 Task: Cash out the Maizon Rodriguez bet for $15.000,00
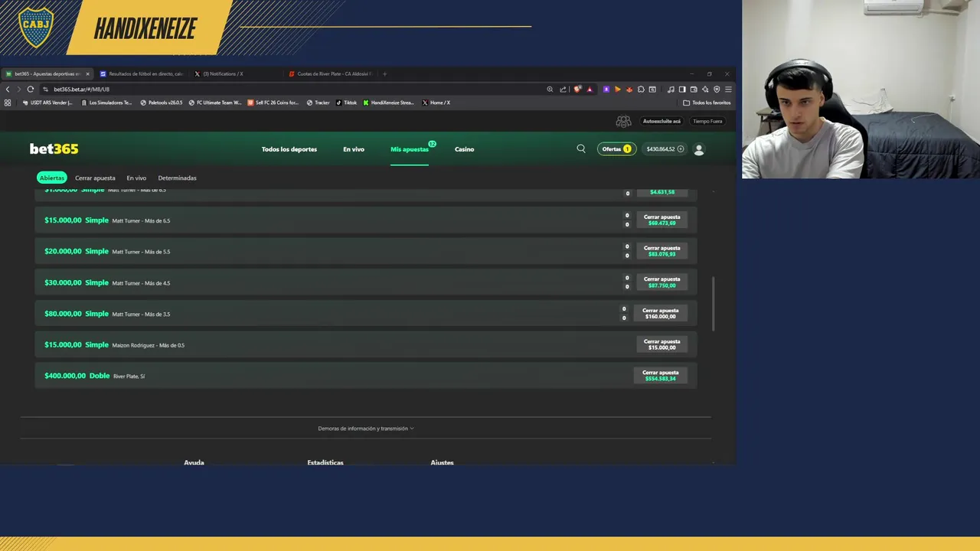click(x=661, y=344)
